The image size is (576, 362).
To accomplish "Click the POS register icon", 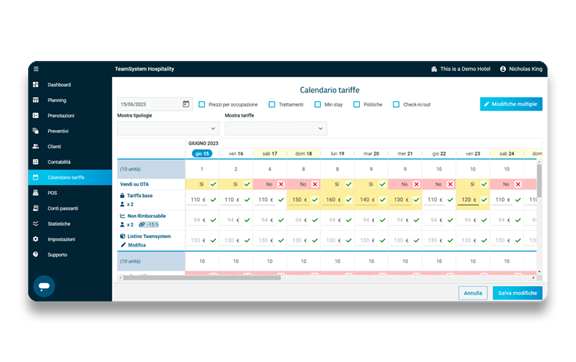I will click(x=36, y=193).
